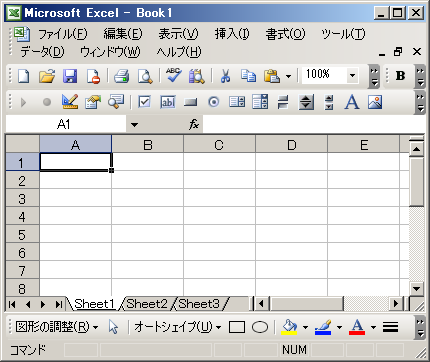Insert a Spin Button control
The image size is (430, 362).
click(306, 102)
